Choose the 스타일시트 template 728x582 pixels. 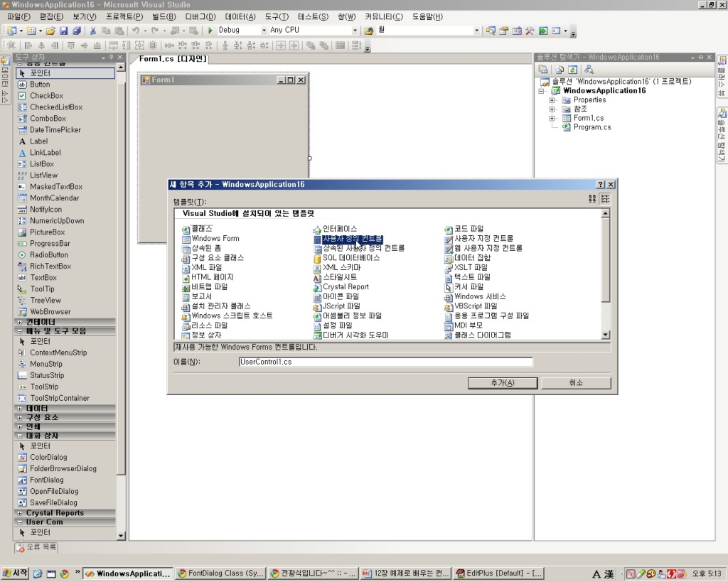coord(340,277)
